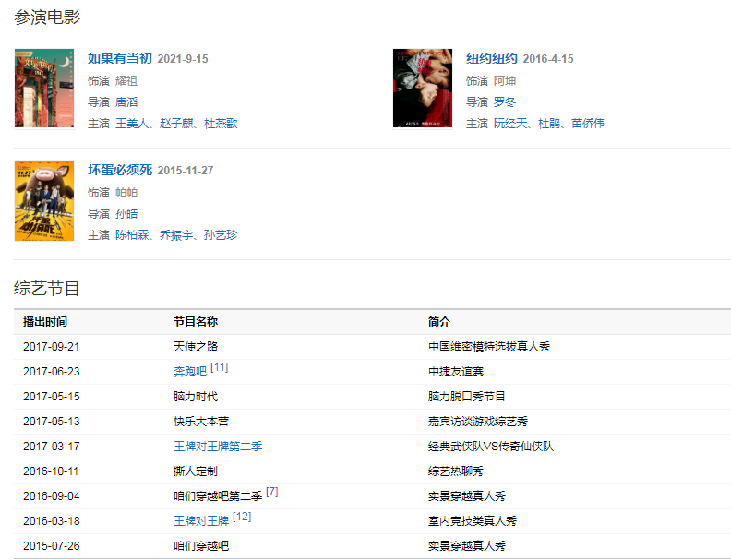Click actor 孙艺珍 in the cast list
The image size is (731, 560).
pyautogui.click(x=221, y=235)
